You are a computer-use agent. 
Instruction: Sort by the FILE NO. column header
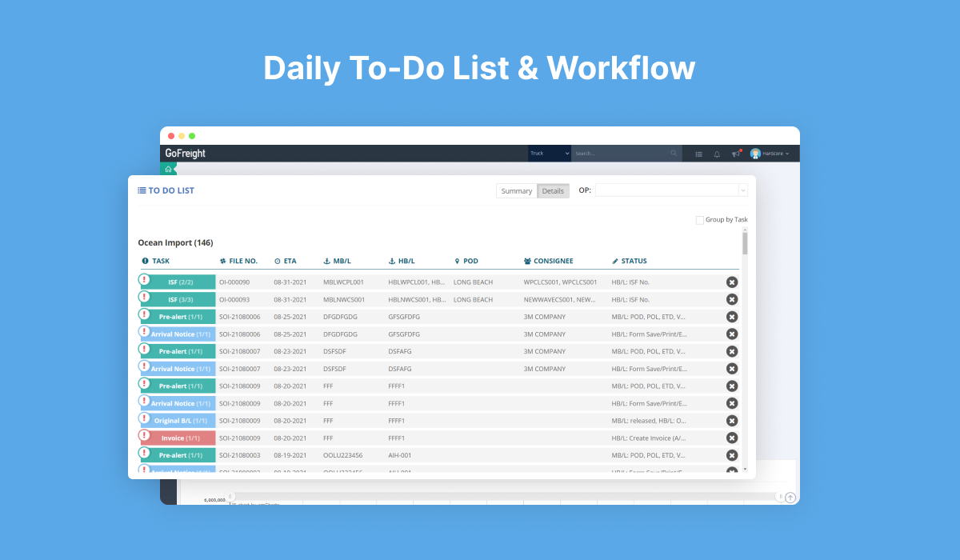[x=238, y=261]
